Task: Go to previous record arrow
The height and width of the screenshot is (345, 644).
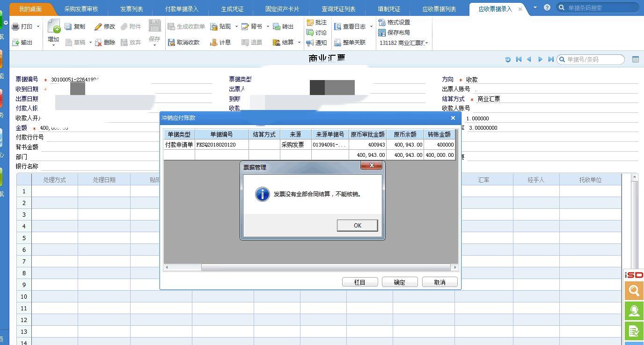Action: 529,59
